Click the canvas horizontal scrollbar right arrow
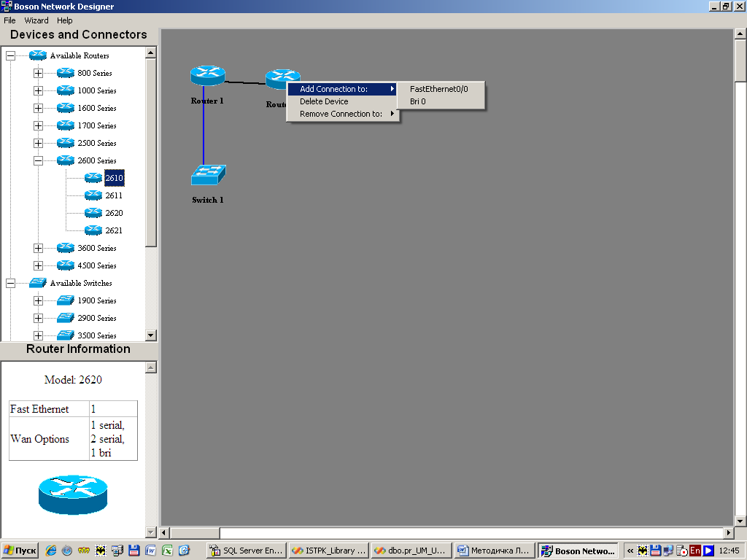Viewport: 747px width, 560px height. (x=728, y=532)
